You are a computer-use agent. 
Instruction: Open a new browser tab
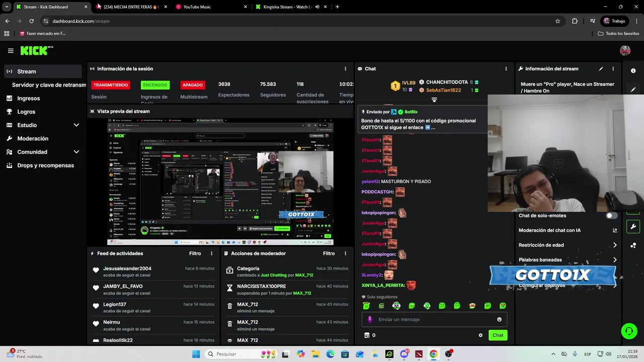click(x=337, y=7)
